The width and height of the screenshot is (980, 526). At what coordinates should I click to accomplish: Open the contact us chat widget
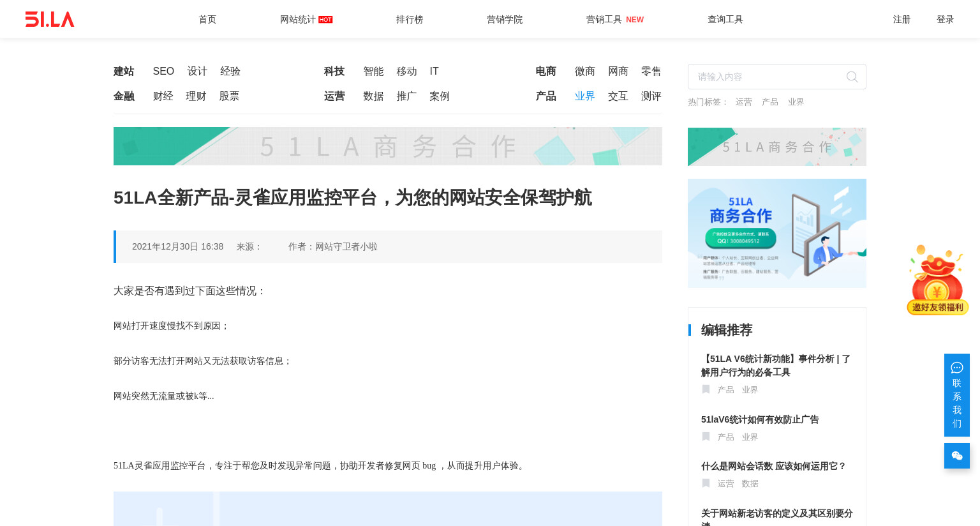[956, 395]
